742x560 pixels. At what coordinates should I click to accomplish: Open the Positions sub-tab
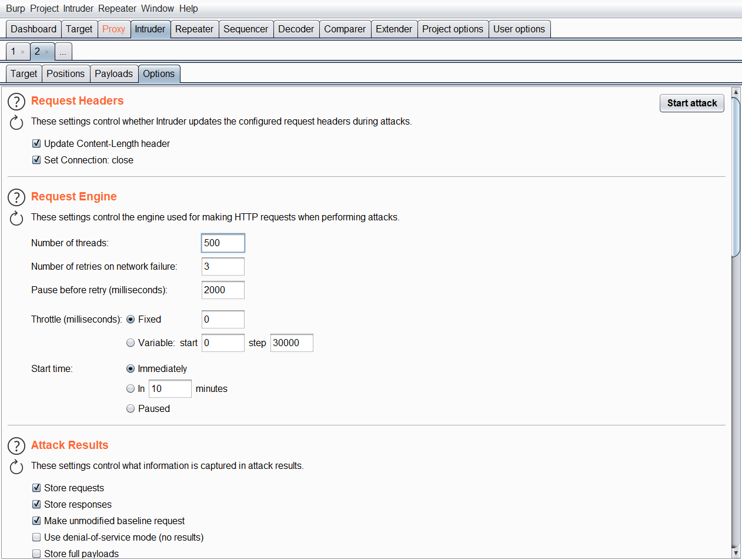click(x=66, y=73)
